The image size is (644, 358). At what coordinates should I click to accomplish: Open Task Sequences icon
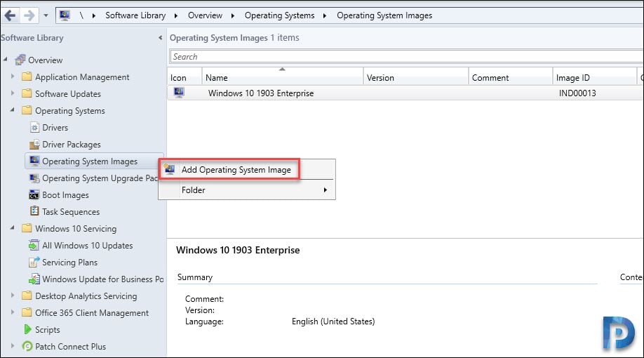pyautogui.click(x=34, y=211)
